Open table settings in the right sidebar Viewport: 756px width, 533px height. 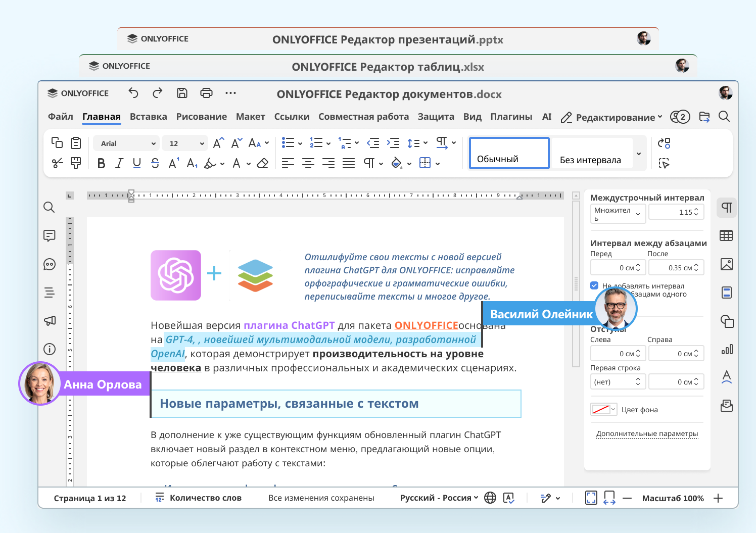coord(727,235)
